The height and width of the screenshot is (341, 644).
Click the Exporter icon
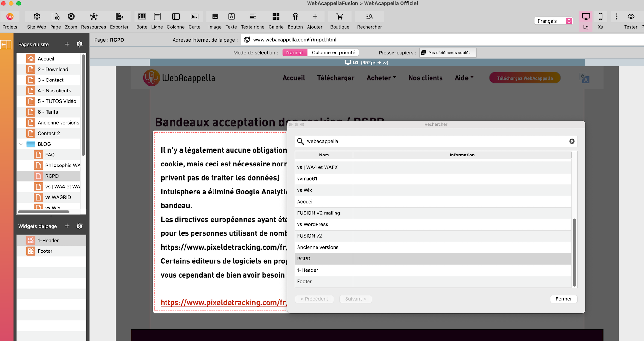[x=119, y=17]
